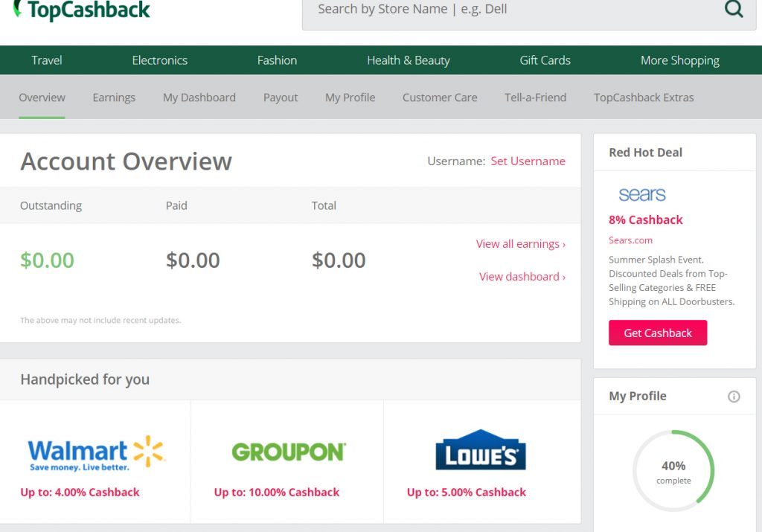
Task: Click the 40% complete progress circle
Action: click(673, 471)
